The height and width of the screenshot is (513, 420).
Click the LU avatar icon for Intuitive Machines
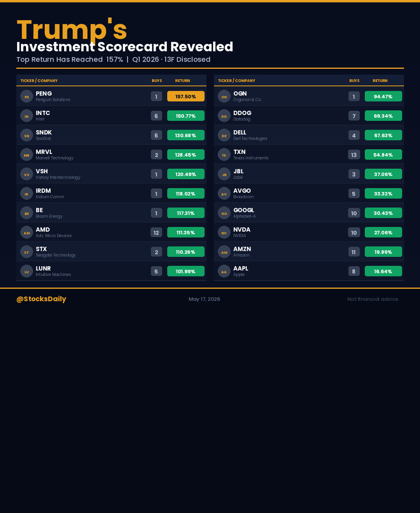click(x=27, y=271)
